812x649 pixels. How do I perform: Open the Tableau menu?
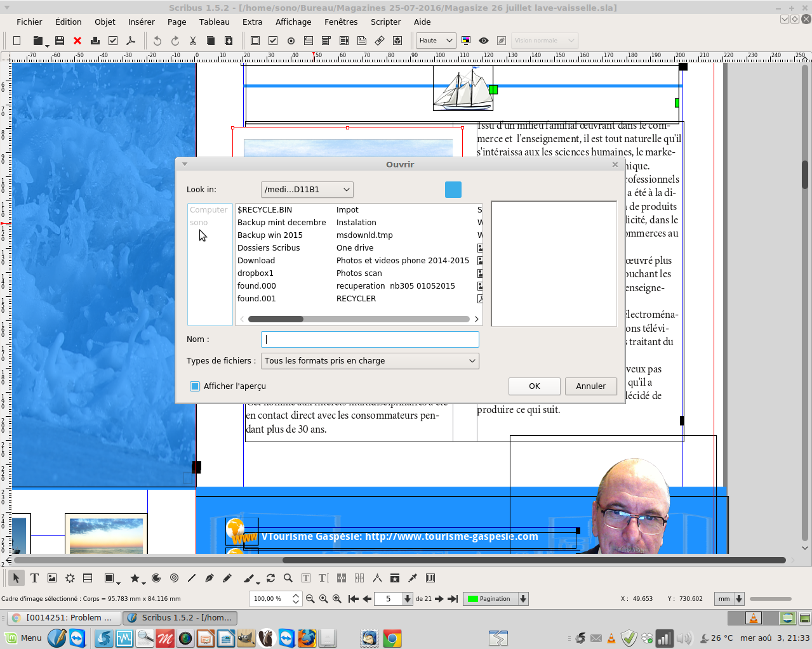point(214,22)
